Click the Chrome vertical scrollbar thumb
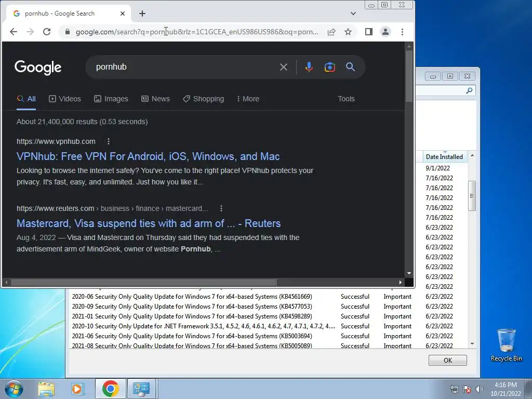The height and width of the screenshot is (399, 532). [409, 76]
